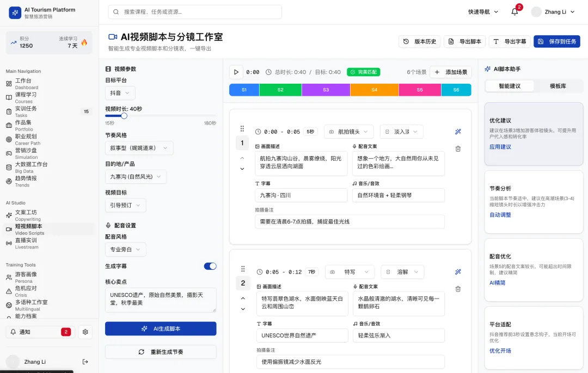Delete scene 1 using its trash icon
Image resolution: width=588 pixels, height=373 pixels.
click(458, 148)
